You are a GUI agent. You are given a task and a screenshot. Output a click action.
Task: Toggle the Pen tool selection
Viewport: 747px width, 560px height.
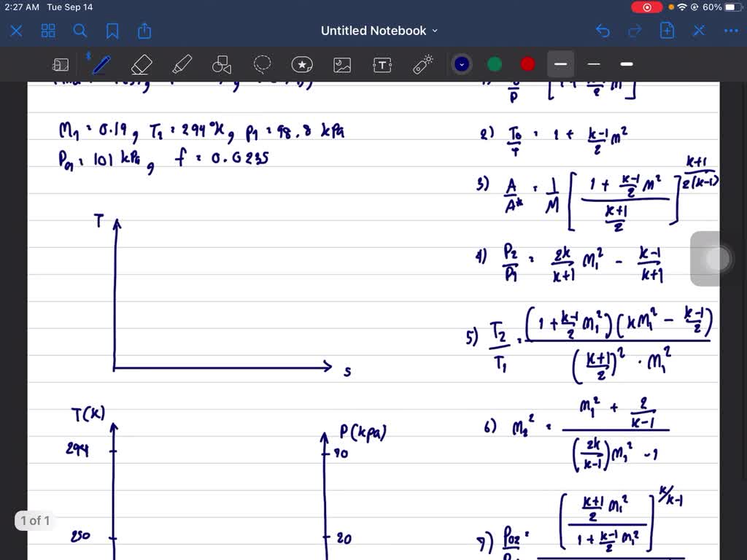click(101, 64)
